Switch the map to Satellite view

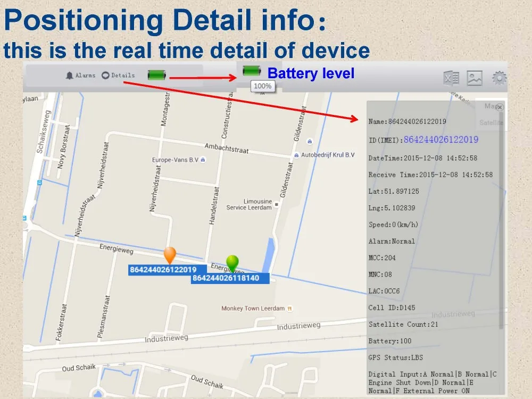click(x=490, y=123)
